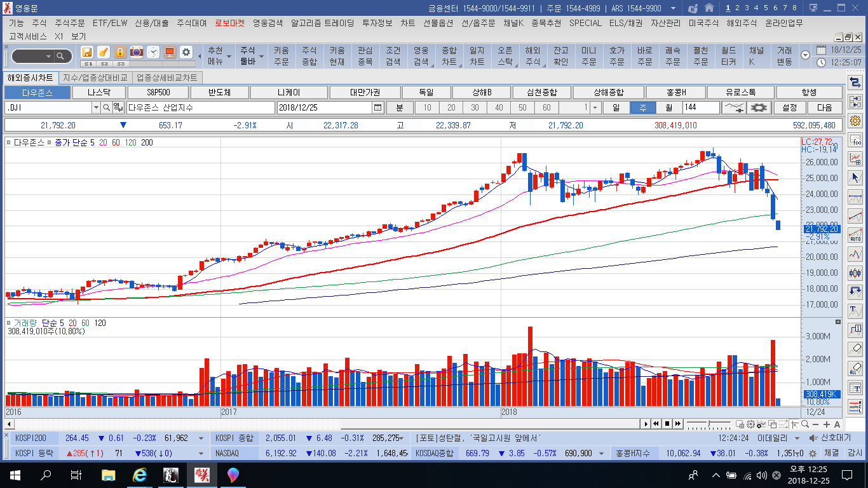Open the f(x) indicator formula icon
The width and height of the screenshot is (868, 488).
point(855,140)
